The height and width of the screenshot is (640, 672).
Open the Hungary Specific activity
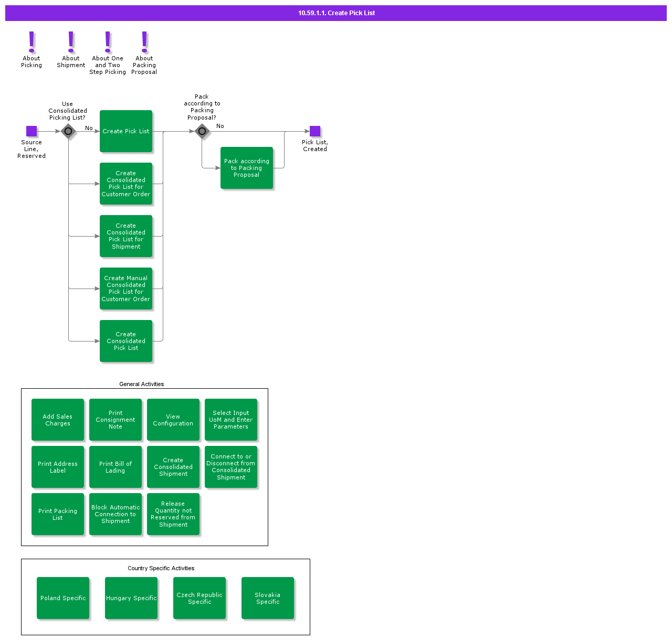click(x=131, y=598)
